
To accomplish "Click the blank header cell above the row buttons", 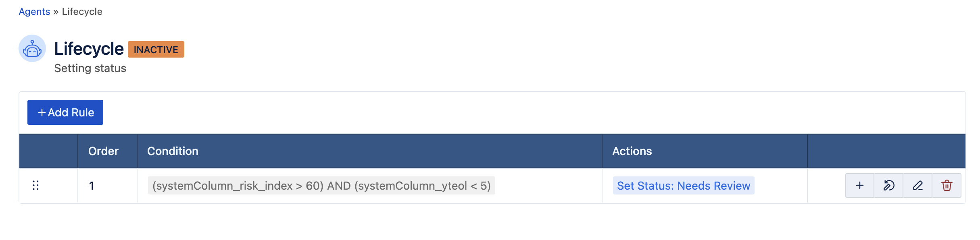I will pyautogui.click(x=886, y=151).
